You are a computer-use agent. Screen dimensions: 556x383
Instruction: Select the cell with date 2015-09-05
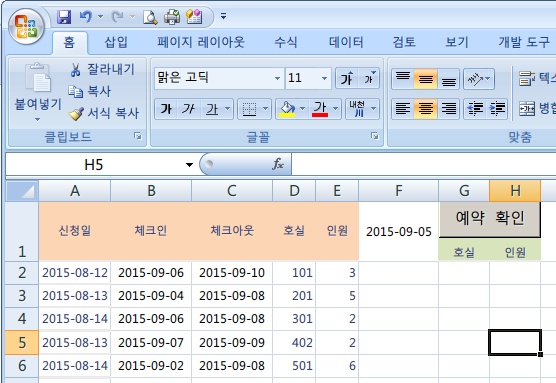click(x=399, y=232)
